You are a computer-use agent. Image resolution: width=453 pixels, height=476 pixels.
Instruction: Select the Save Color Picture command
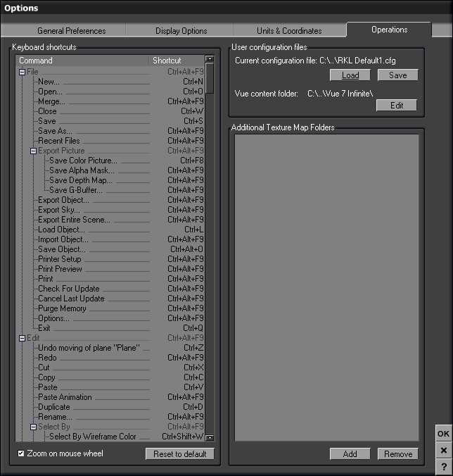[x=83, y=161]
